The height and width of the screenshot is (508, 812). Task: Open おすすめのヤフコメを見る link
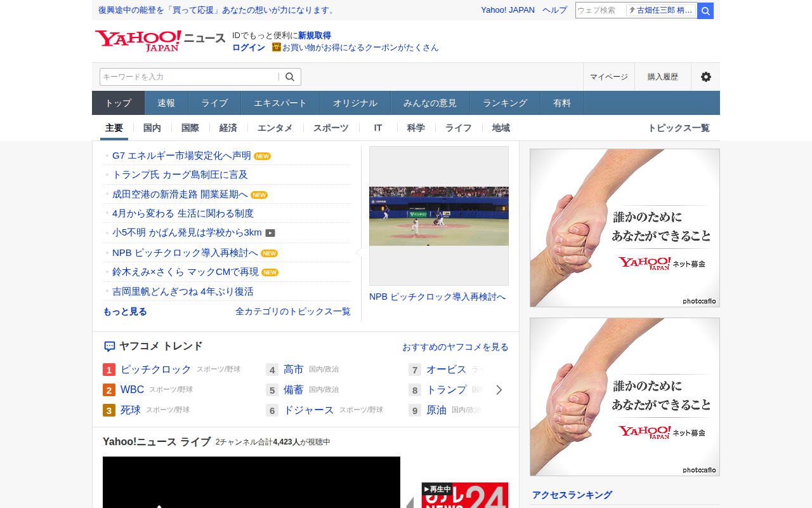point(455,347)
